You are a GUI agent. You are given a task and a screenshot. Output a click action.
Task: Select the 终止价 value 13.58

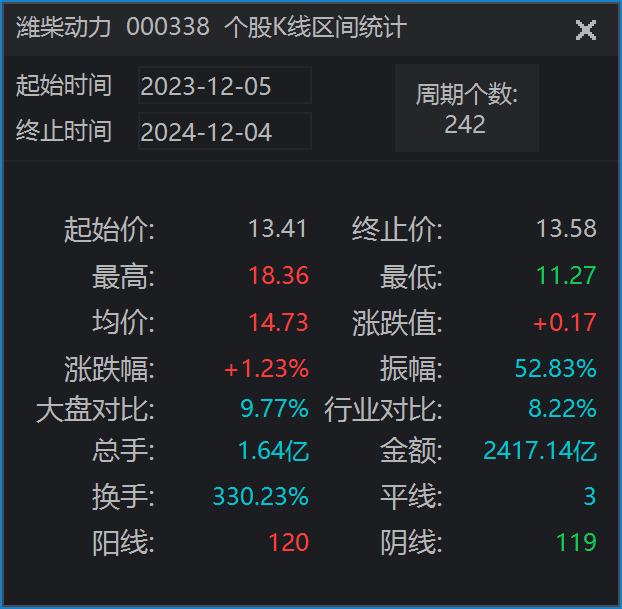pyautogui.click(x=566, y=229)
